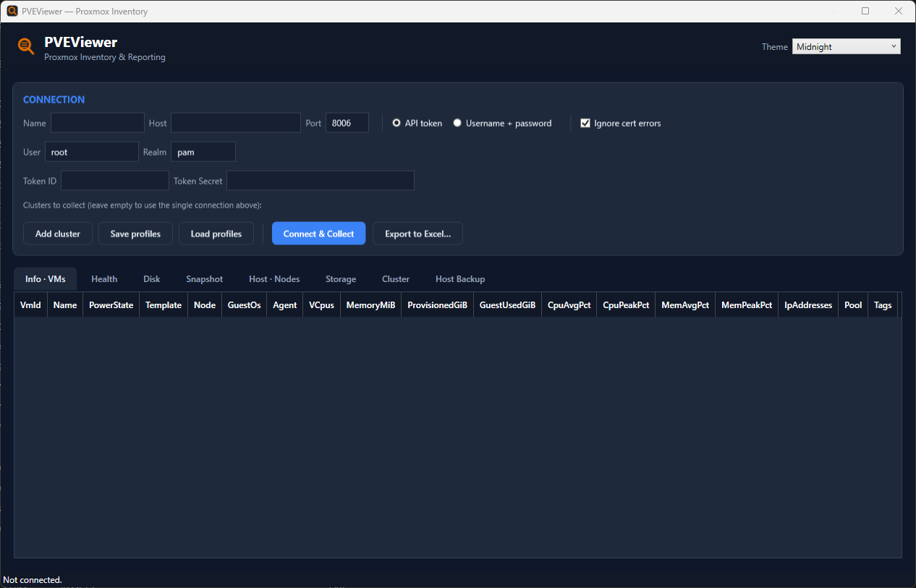
Task: Maximize the PVEViewer window
Action: click(x=865, y=11)
